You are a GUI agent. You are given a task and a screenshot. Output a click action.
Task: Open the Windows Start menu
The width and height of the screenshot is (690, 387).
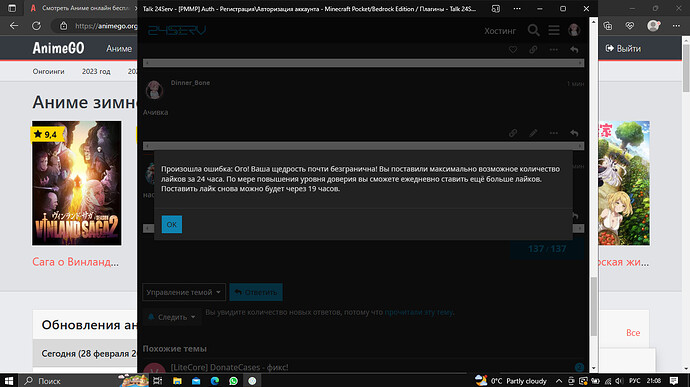coord(9,381)
